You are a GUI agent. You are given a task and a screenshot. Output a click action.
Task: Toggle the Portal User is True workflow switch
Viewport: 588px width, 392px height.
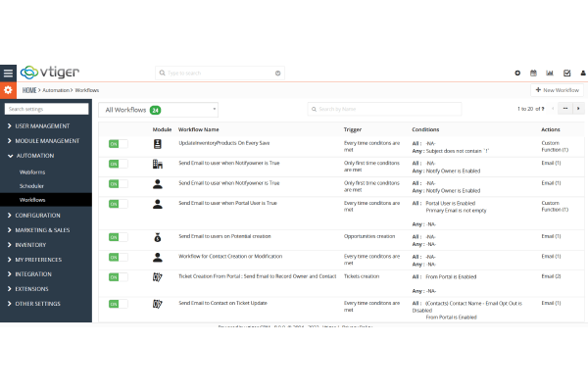click(x=119, y=204)
